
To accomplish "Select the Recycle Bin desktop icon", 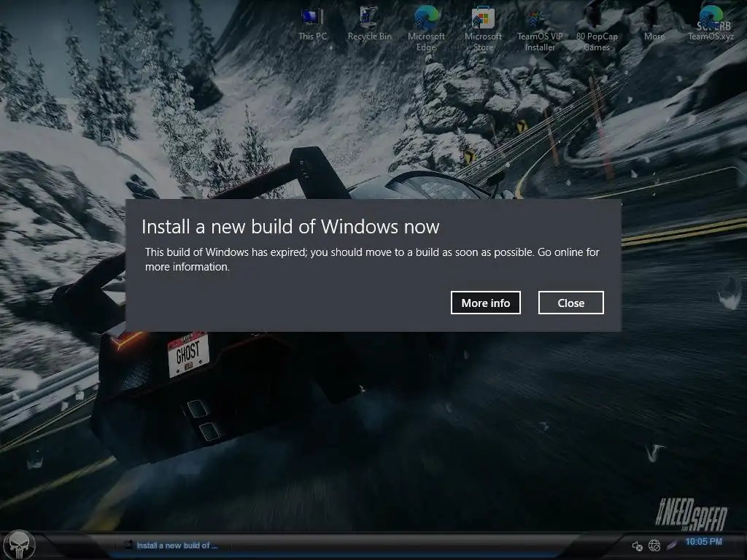I will pos(369,24).
